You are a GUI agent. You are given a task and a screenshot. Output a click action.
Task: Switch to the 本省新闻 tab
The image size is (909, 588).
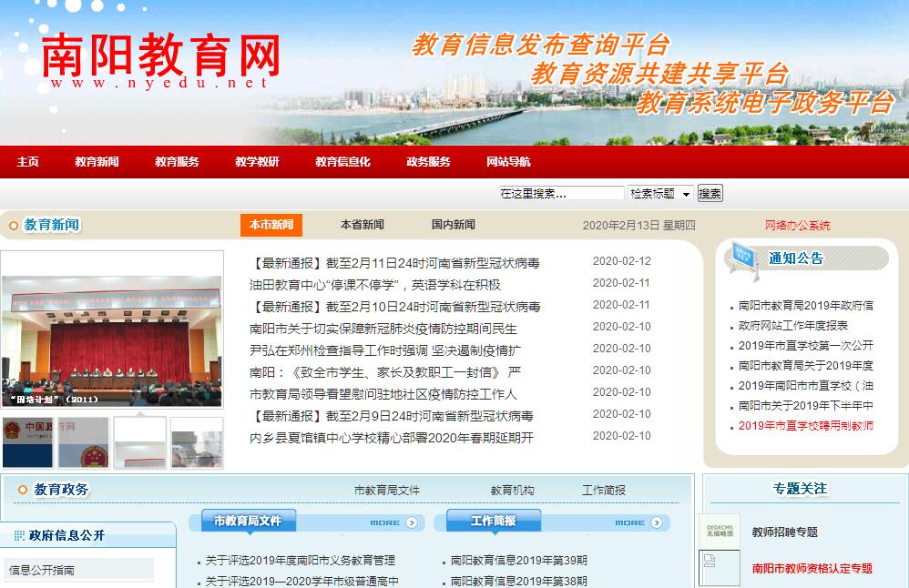pos(363,225)
